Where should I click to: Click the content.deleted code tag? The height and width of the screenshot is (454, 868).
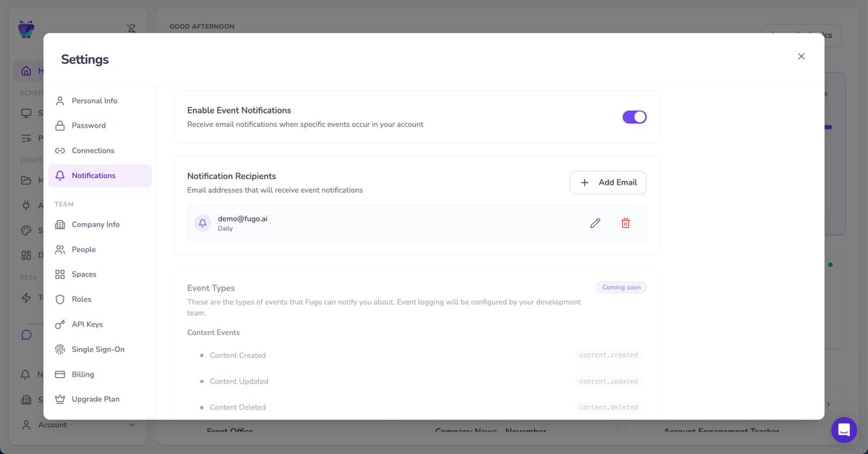click(608, 408)
